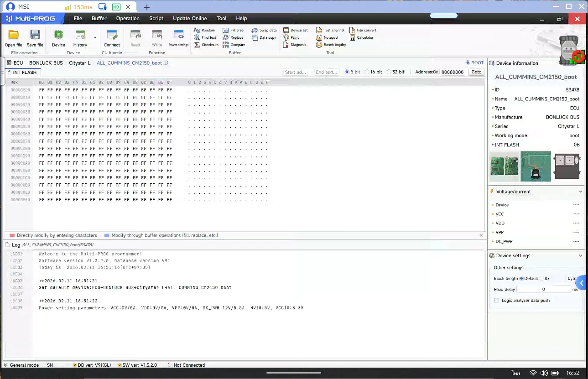The image size is (588, 379).
Task: Open the Update Online menu
Action: tap(190, 18)
